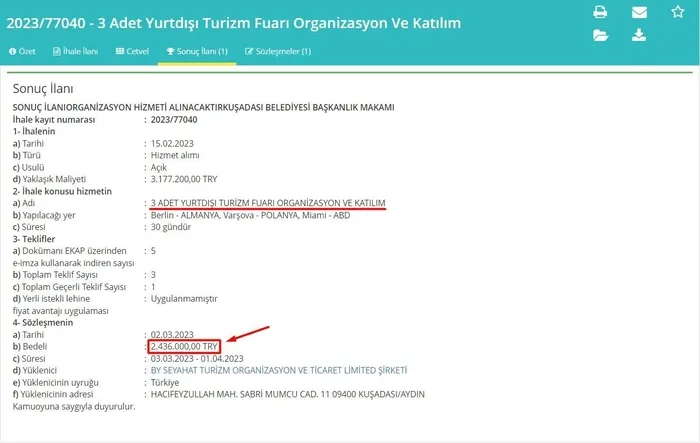
Task: Go to the Cetvel tab
Action: click(131, 51)
